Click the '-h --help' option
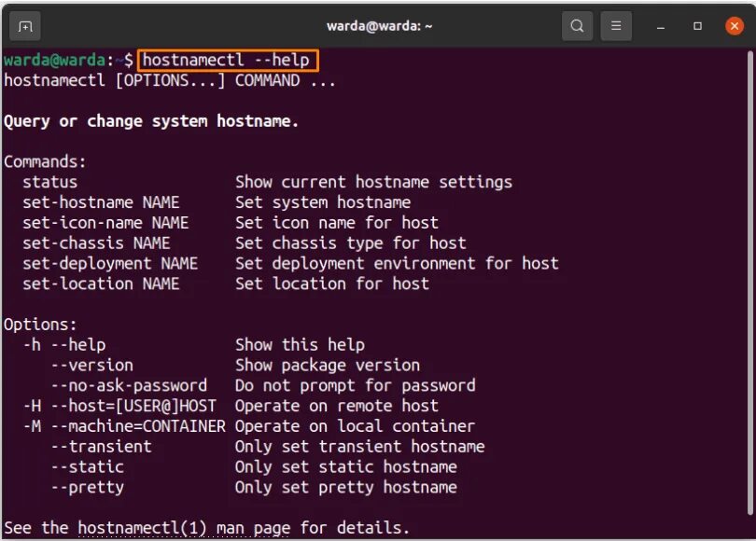The height and width of the screenshot is (541, 756). (64, 345)
